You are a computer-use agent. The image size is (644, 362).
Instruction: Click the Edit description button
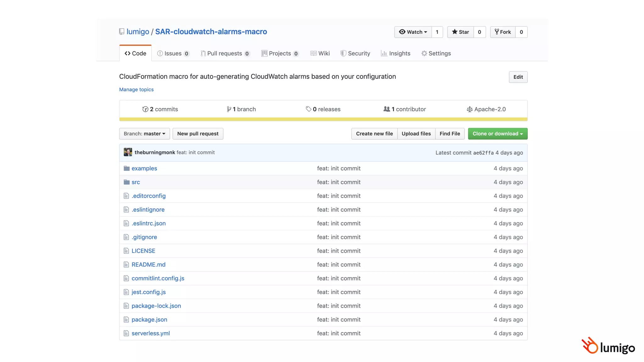pos(518,77)
